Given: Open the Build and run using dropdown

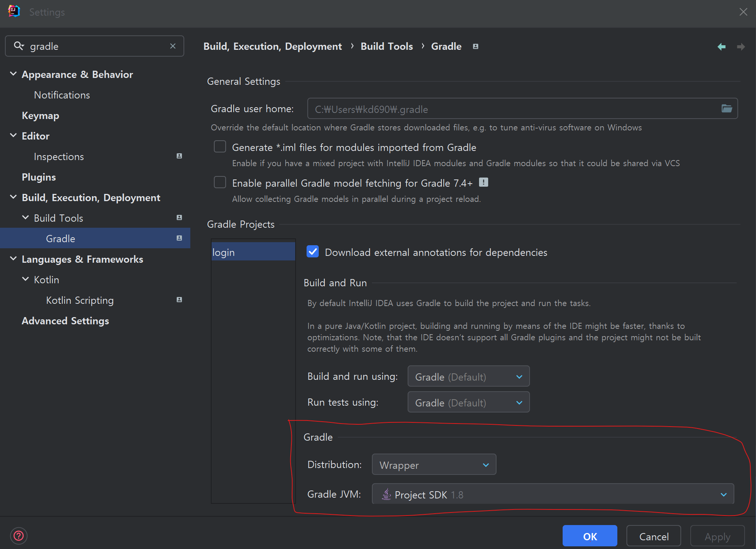Looking at the screenshot, I should click(x=468, y=376).
